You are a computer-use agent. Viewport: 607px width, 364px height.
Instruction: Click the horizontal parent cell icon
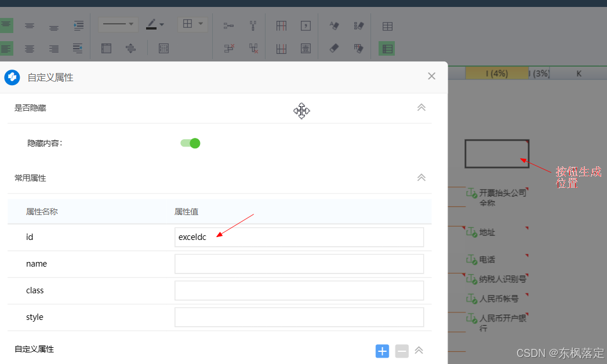coord(229,26)
